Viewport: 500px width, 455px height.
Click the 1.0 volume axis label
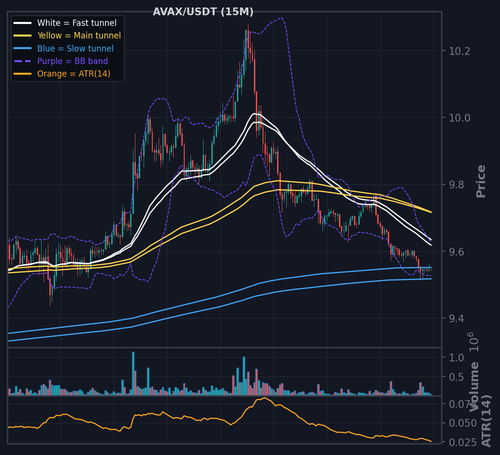(457, 358)
